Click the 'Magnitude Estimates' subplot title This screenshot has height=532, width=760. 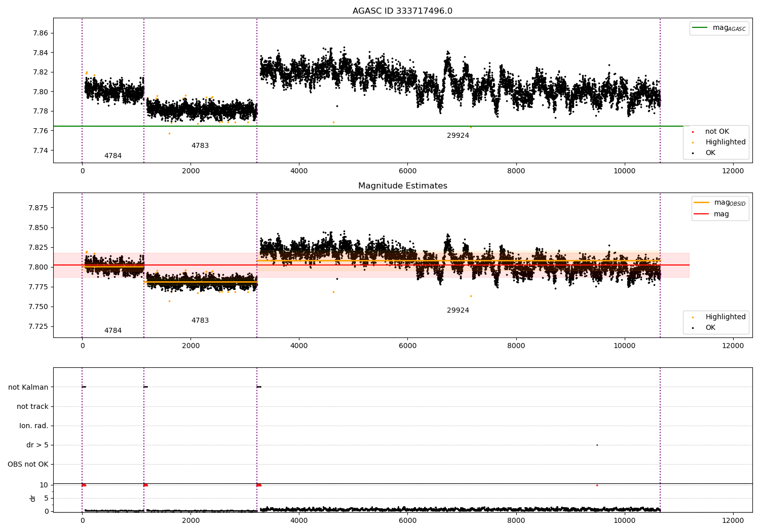coord(402,186)
